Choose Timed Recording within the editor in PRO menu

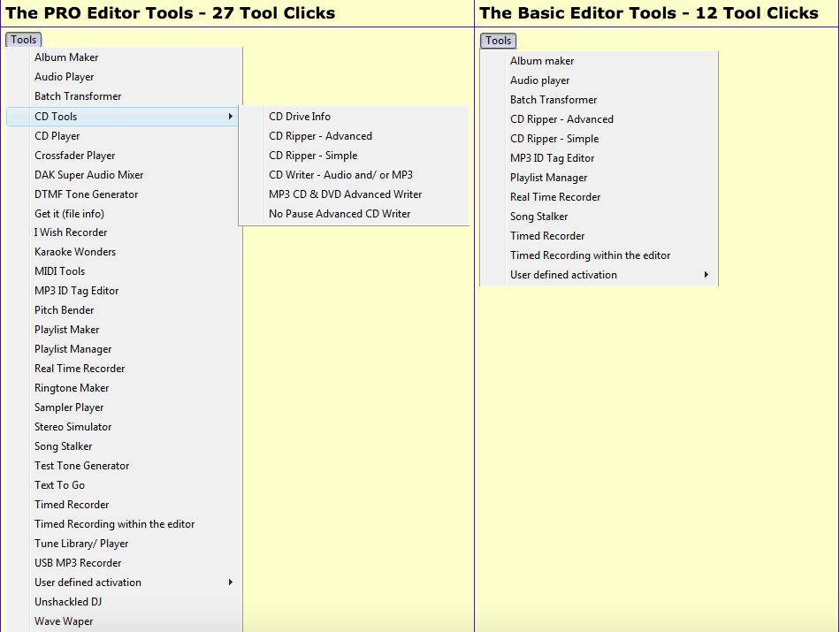[115, 524]
